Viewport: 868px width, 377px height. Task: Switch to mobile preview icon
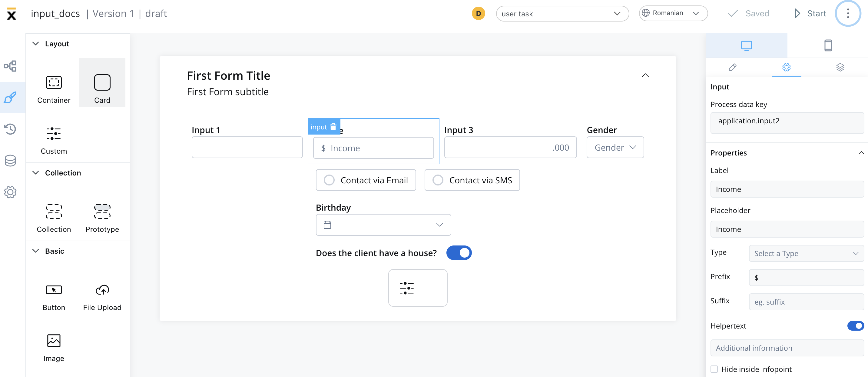(828, 45)
